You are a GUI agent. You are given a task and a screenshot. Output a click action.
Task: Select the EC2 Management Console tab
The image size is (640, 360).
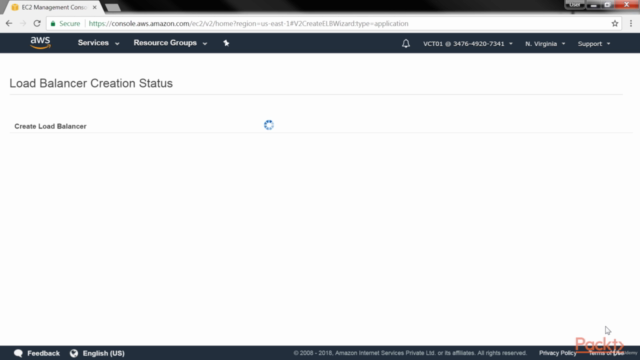(x=53, y=7)
